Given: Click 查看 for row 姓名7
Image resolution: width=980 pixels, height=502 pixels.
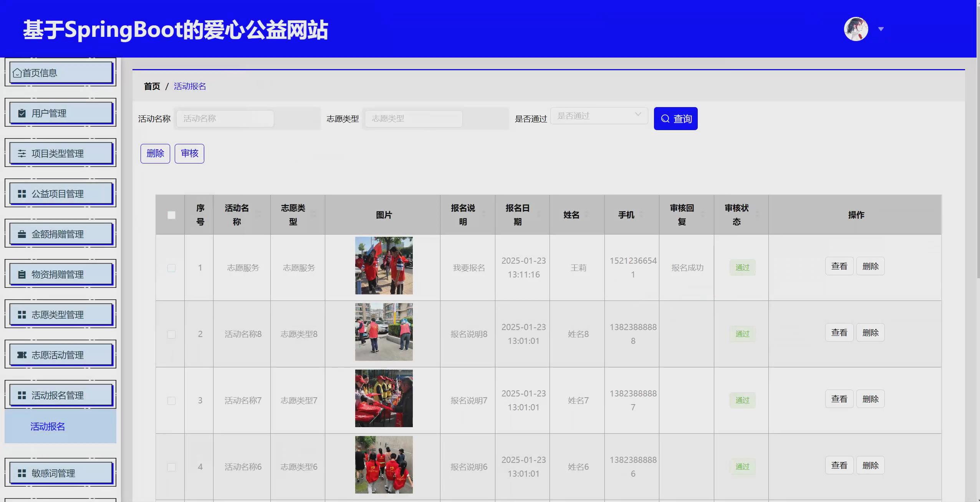Looking at the screenshot, I should coord(839,399).
